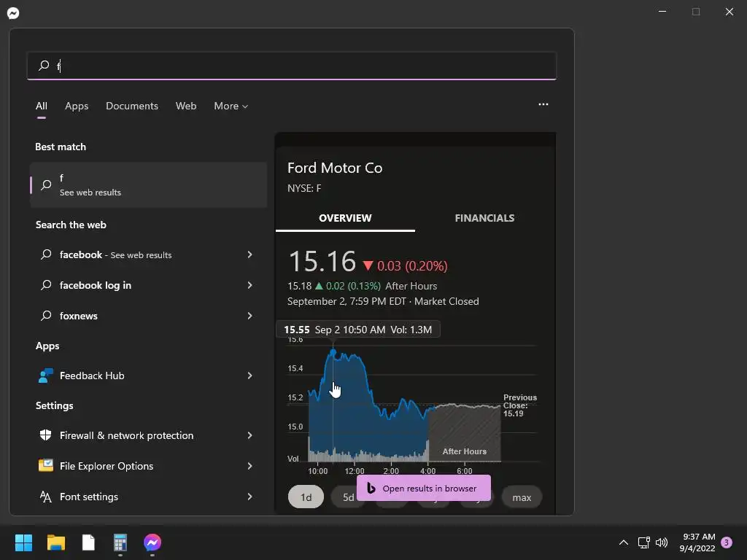Click the NYSE: F ticker text
The height and width of the screenshot is (560, 747).
[x=304, y=188]
